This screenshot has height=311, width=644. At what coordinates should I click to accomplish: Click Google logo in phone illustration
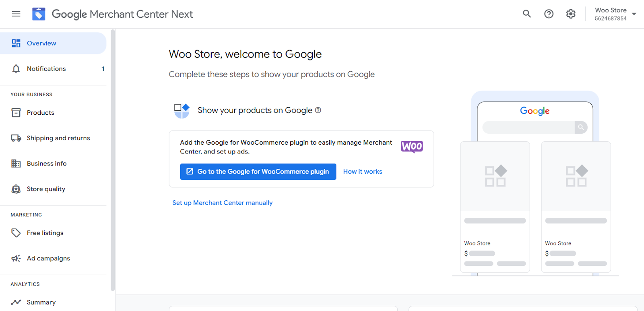535,111
